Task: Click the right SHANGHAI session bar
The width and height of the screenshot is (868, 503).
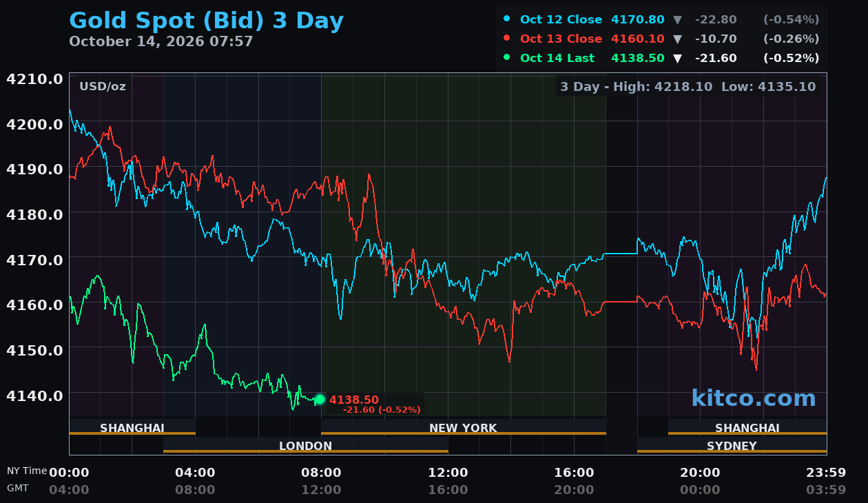Action: [x=747, y=427]
